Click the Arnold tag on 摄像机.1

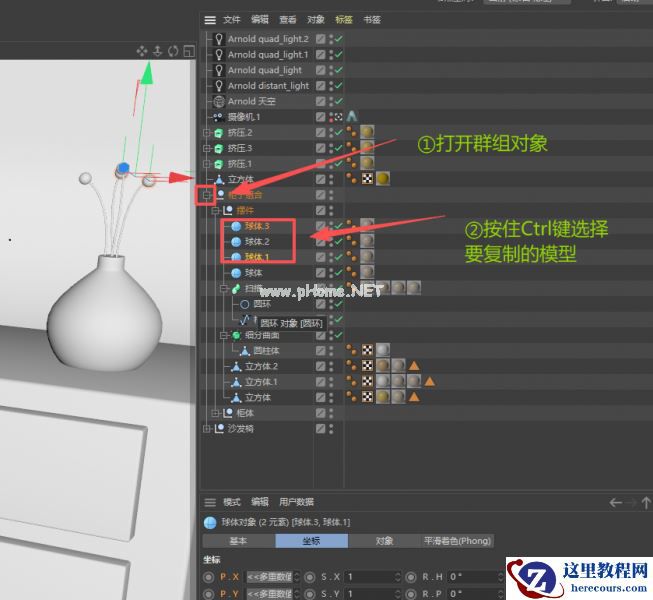click(352, 116)
